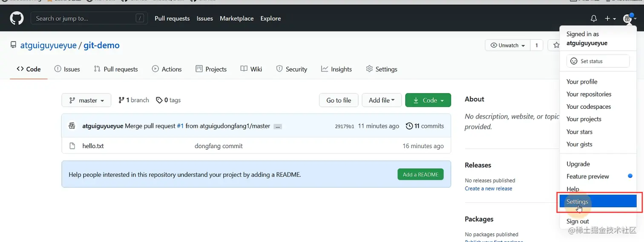Expand the master branch dropdown

(86, 100)
